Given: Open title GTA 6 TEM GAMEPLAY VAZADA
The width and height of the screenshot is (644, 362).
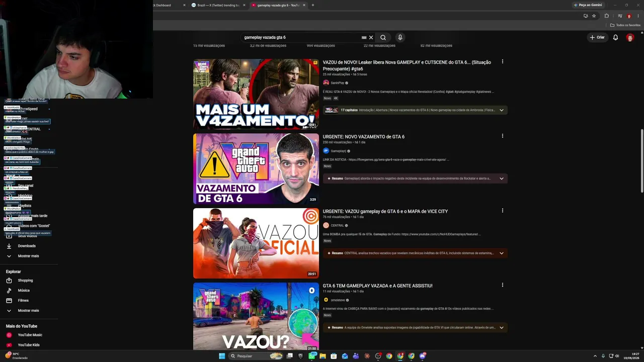Looking at the screenshot, I should click(x=378, y=286).
